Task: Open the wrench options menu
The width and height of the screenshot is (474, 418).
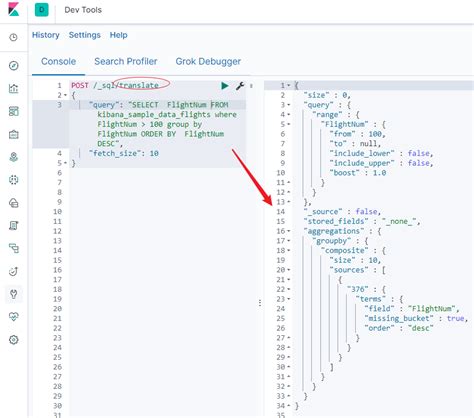Action: (240, 86)
